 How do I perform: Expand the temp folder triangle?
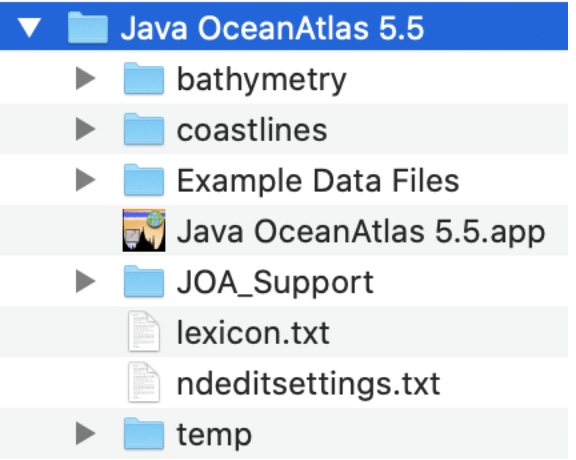(x=86, y=434)
